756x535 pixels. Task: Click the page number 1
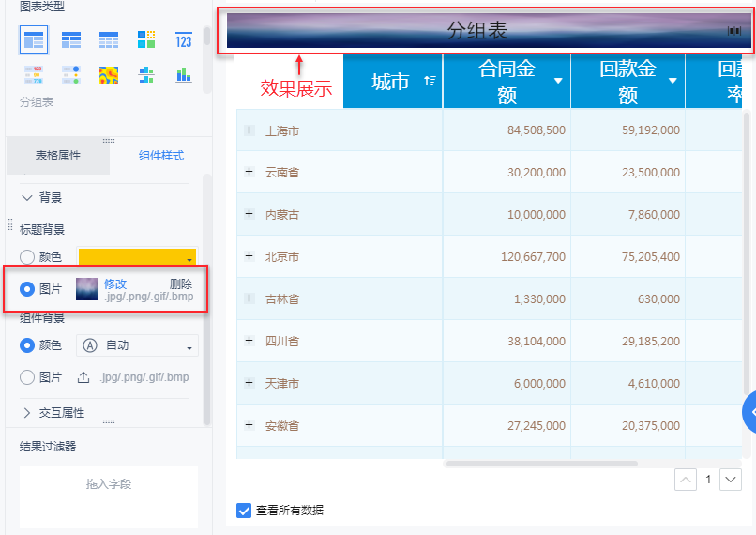coord(708,480)
